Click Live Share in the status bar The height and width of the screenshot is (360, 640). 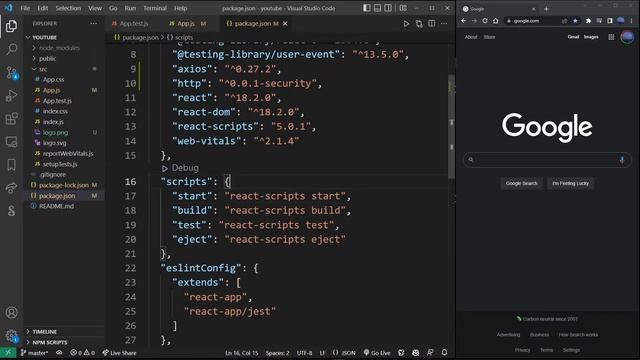[x=119, y=353]
